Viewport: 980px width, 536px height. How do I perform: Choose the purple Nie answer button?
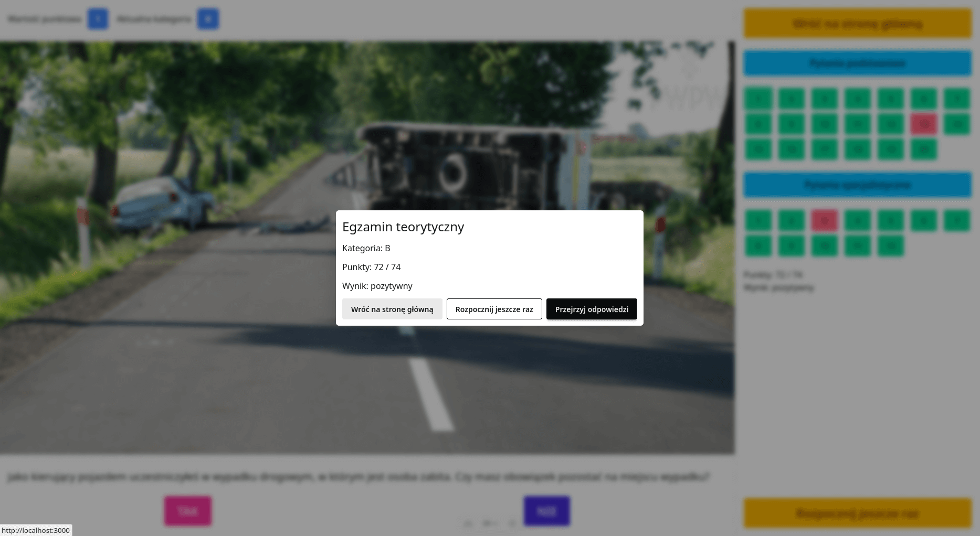pos(546,511)
